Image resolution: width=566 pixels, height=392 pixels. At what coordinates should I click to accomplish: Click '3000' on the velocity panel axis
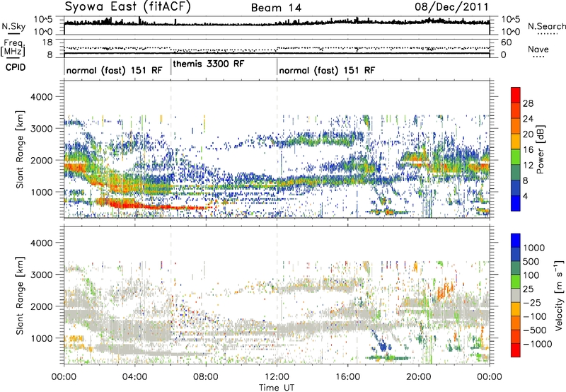(41, 275)
